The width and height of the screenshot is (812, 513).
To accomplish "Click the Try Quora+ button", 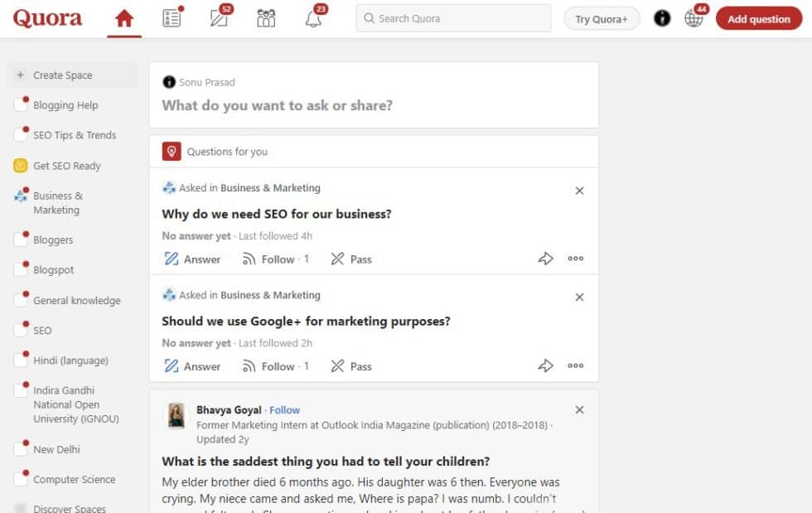I will pos(602,19).
